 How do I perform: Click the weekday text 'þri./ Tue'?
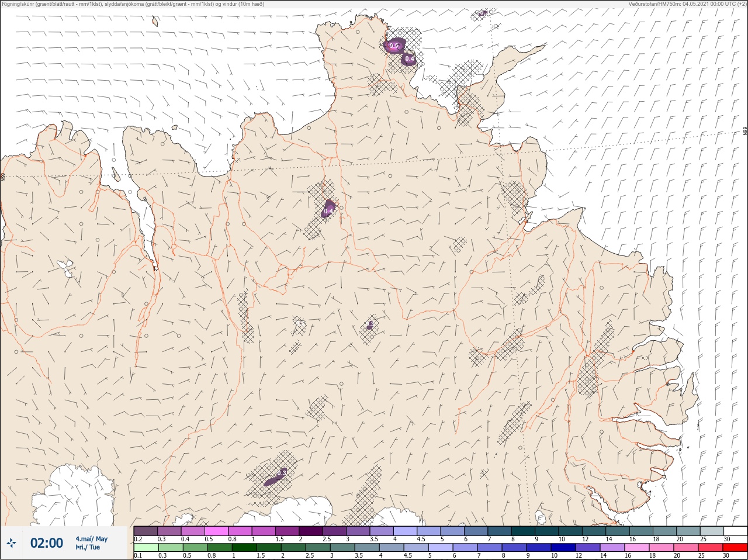[x=88, y=548]
